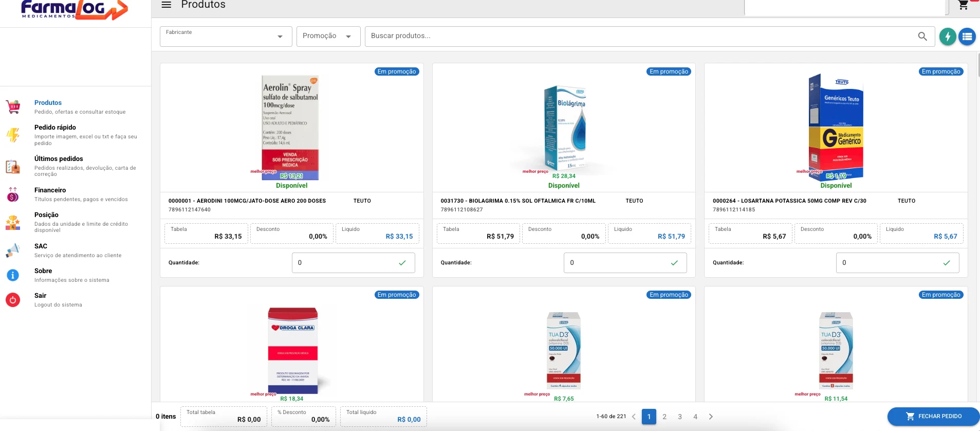
Task: Click the red Sair power icon
Action: click(13, 300)
